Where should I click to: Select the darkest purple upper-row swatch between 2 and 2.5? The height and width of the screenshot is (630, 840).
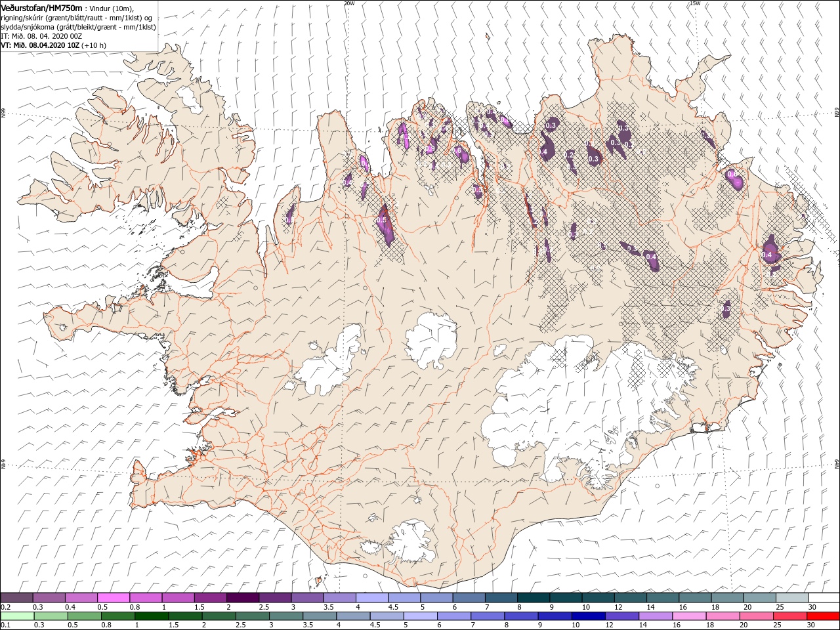[242, 598]
